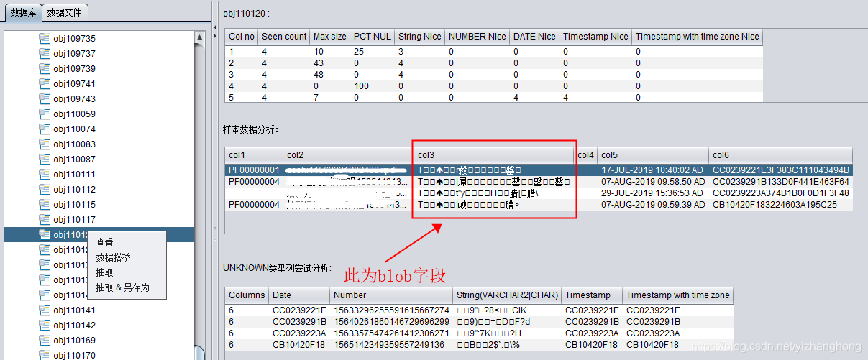Image resolution: width=868 pixels, height=360 pixels.
Task: Click the table icon beside obj110111
Action: (x=44, y=175)
